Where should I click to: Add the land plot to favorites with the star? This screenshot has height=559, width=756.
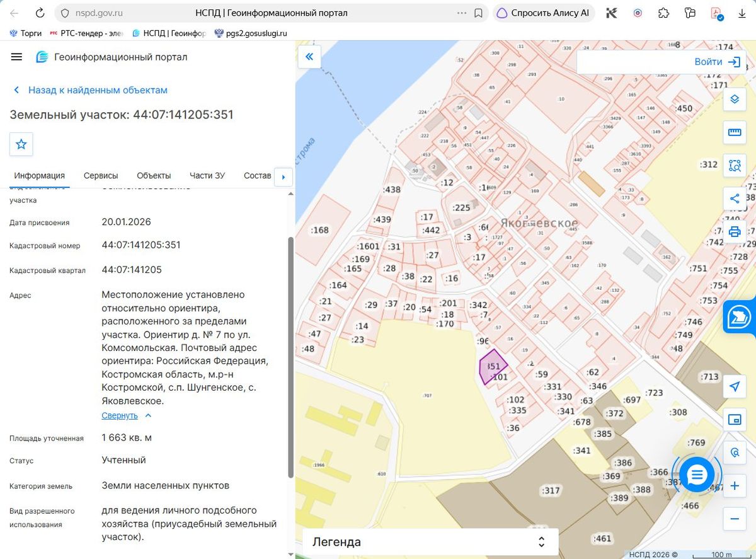coord(21,144)
